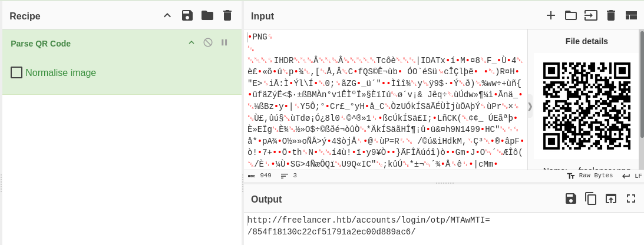Image resolution: width=644 pixels, height=245 pixels.
Task: Disable the Parse QR Code operation
Action: pos(208,42)
